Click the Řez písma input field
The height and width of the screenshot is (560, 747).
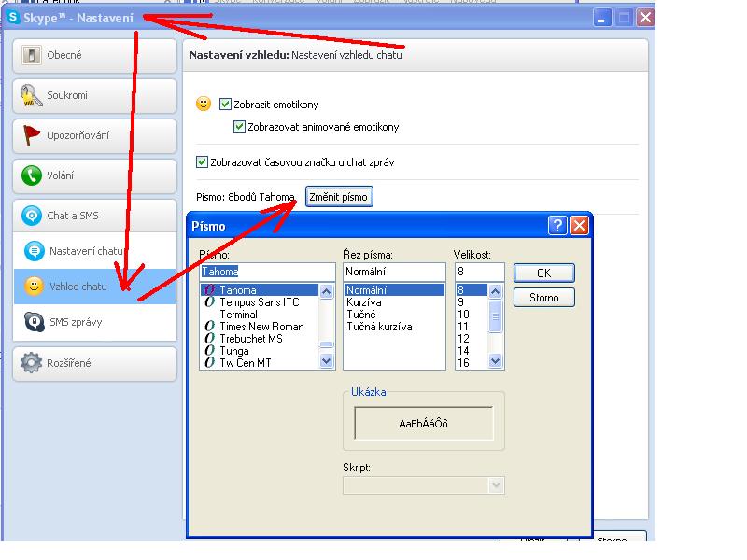394,272
